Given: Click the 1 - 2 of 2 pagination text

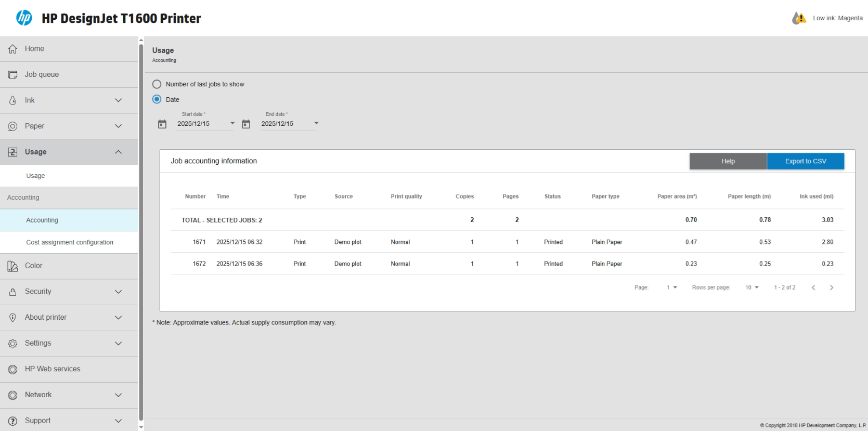Looking at the screenshot, I should (784, 288).
